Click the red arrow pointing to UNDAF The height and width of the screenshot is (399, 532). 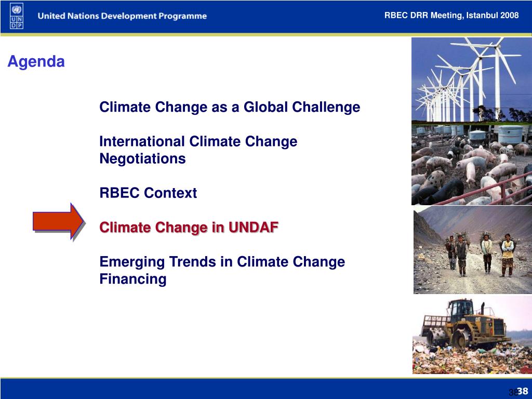click(58, 222)
